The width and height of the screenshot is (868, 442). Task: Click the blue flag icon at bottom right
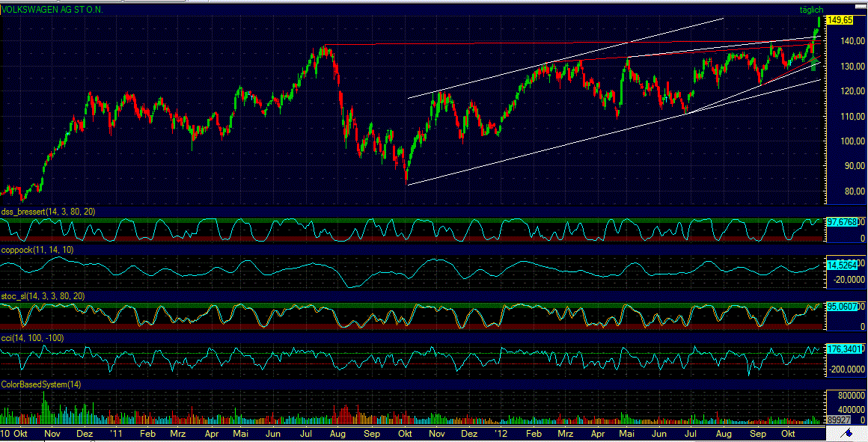pyautogui.click(x=849, y=432)
